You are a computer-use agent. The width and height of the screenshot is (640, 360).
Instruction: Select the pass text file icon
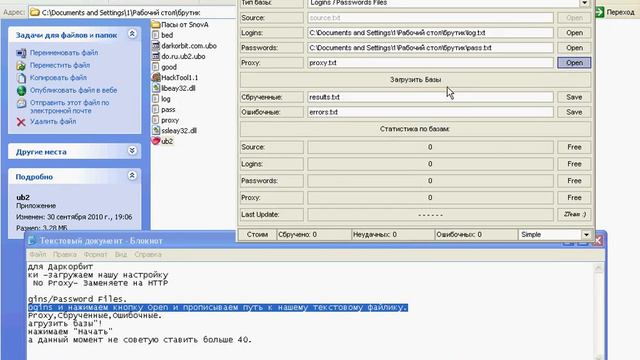(156, 109)
